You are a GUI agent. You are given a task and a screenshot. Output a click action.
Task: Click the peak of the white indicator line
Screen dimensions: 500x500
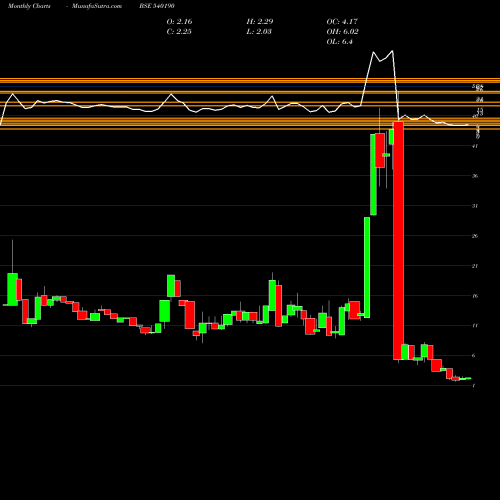[392, 51]
